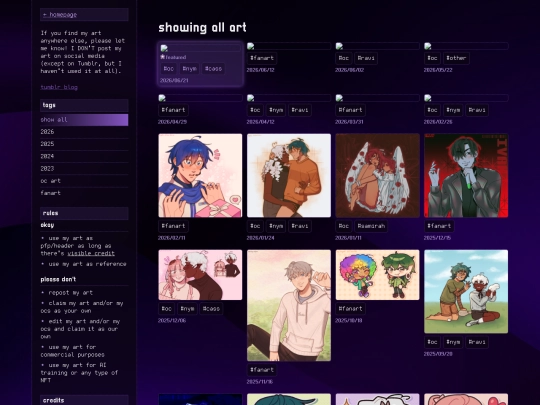Click #fanart tag on the 2025/12/15 post
Image resolution: width=540 pixels, height=405 pixels.
pyautogui.click(x=439, y=226)
